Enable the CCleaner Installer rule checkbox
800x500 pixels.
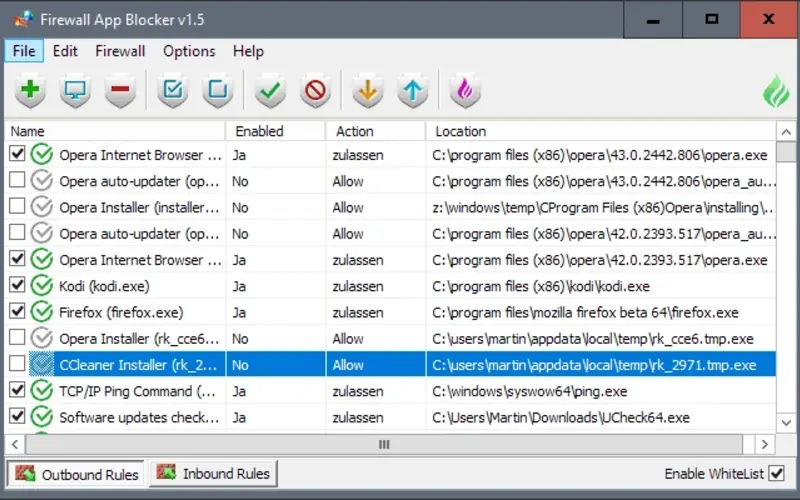pyautogui.click(x=17, y=363)
